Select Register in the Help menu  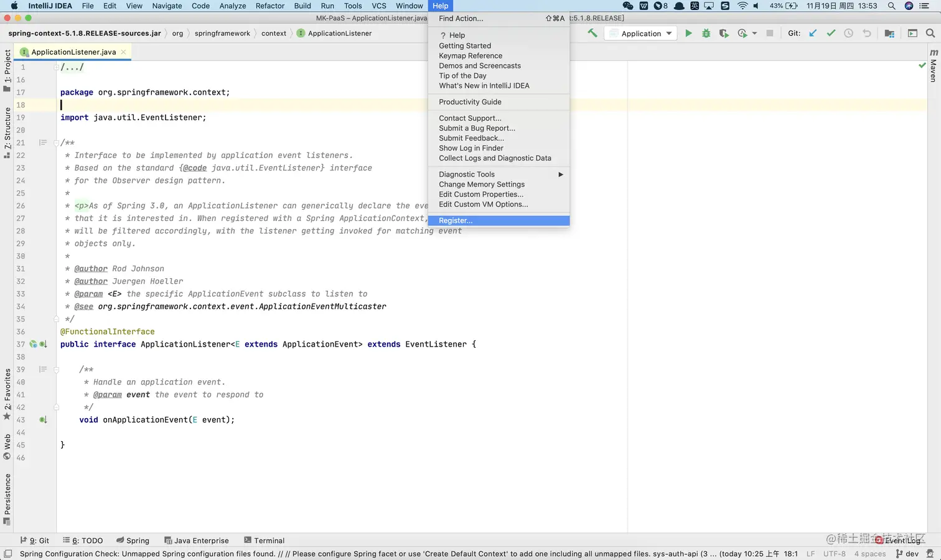(x=456, y=220)
